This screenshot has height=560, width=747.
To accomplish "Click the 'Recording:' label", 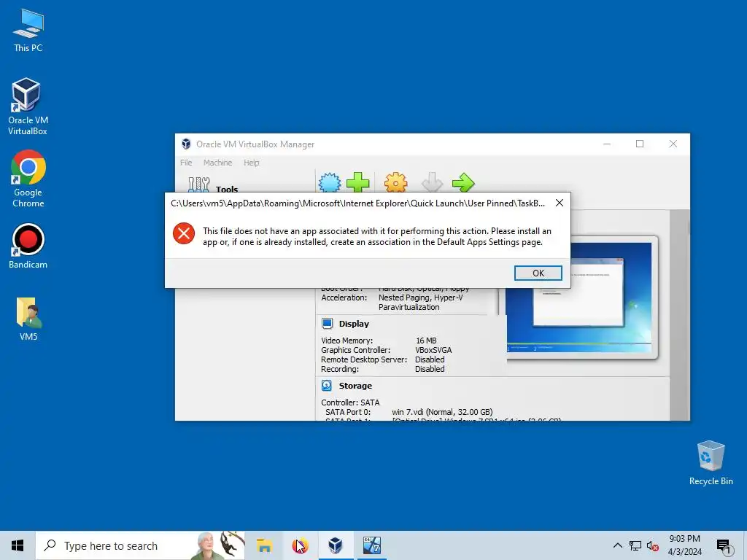I will (x=340, y=369).
